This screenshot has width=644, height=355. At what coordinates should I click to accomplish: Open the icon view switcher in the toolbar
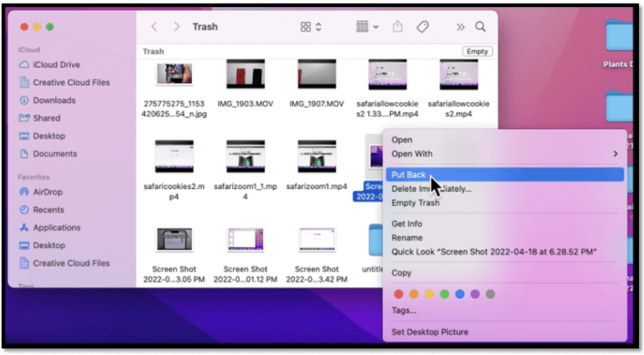pyautogui.click(x=311, y=27)
